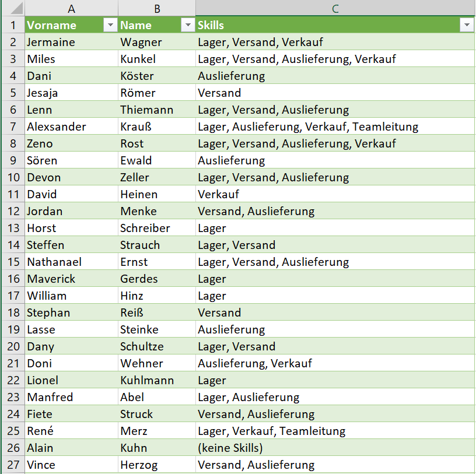The image size is (476, 474).
Task: Select the cell containing (keine Skills)
Action: pos(335,448)
